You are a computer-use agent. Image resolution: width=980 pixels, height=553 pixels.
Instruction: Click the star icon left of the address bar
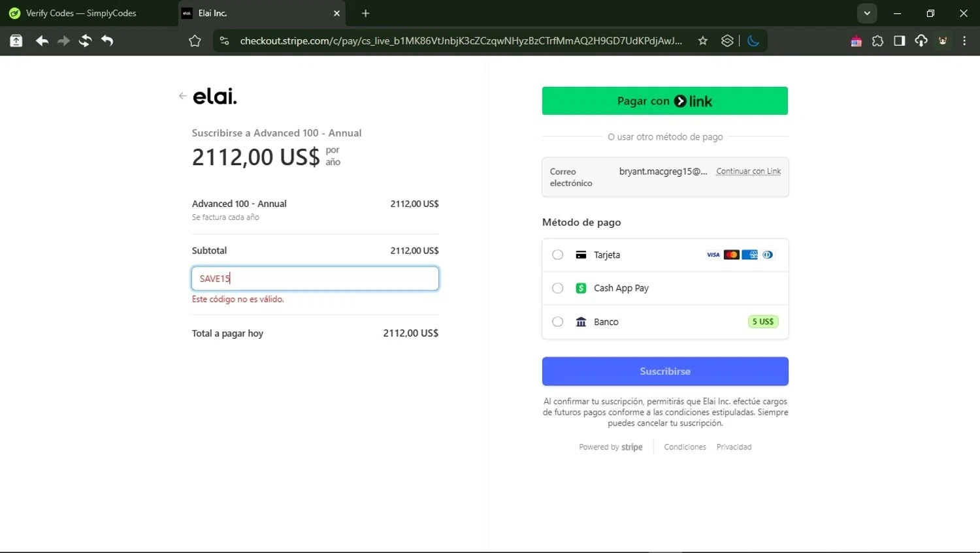pos(195,41)
